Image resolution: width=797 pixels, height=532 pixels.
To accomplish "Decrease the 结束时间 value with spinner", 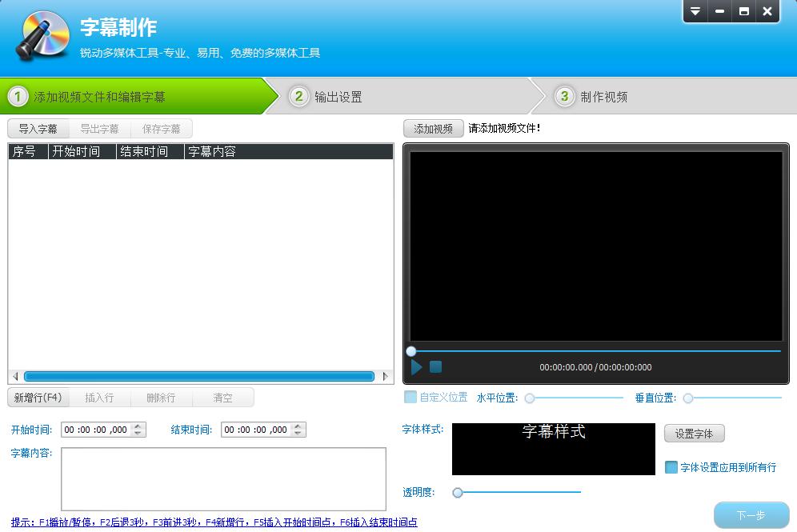I will (299, 434).
